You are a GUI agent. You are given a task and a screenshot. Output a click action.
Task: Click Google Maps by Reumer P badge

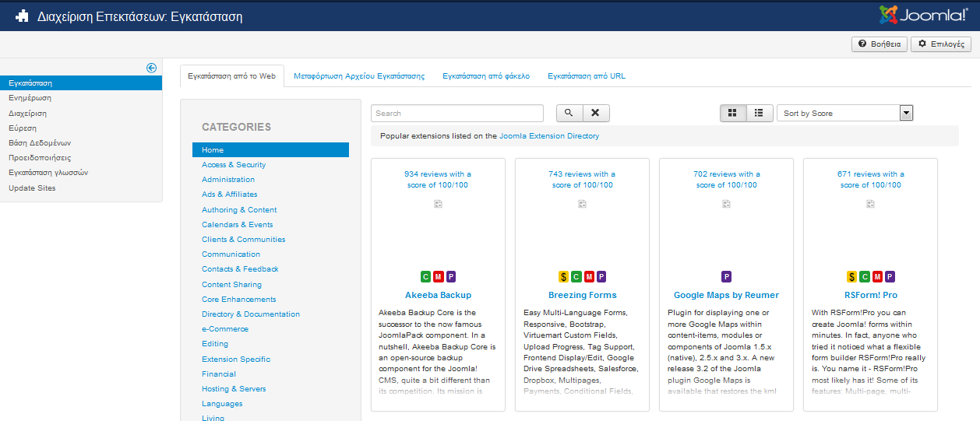[x=726, y=276]
